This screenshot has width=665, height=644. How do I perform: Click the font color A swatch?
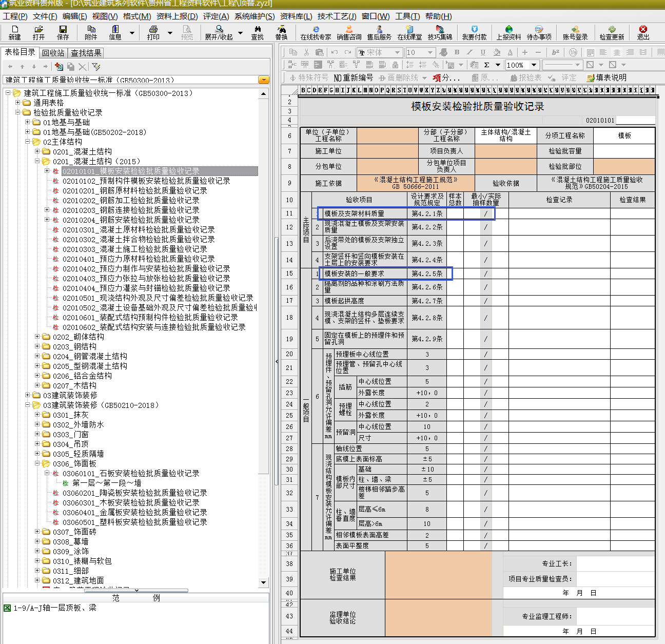pos(510,52)
